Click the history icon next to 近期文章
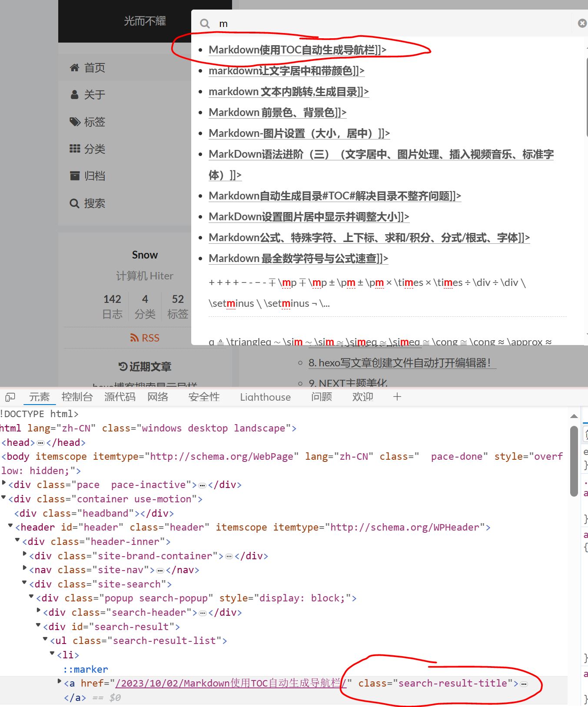Image resolution: width=588 pixels, height=707 pixels. 123,366
